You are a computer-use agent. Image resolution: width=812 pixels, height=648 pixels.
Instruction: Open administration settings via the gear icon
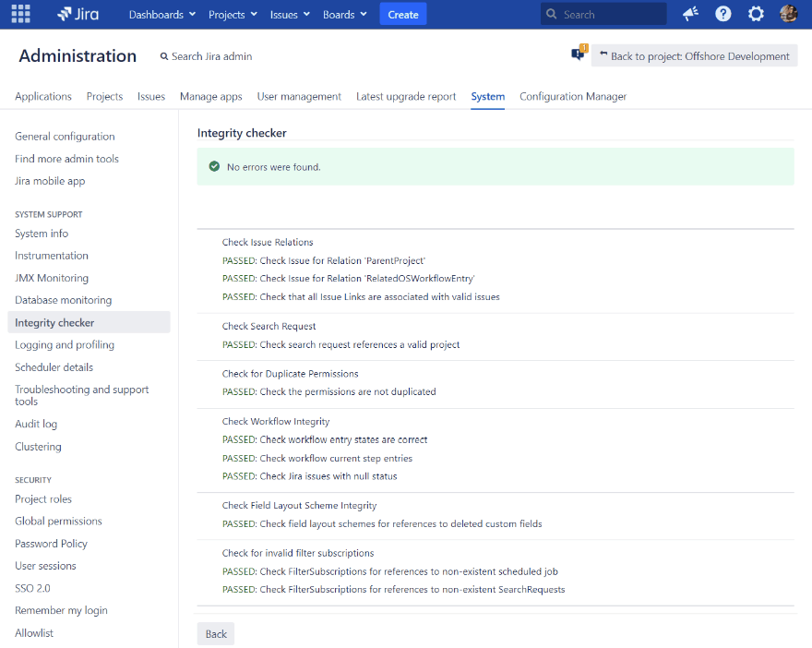pos(756,13)
